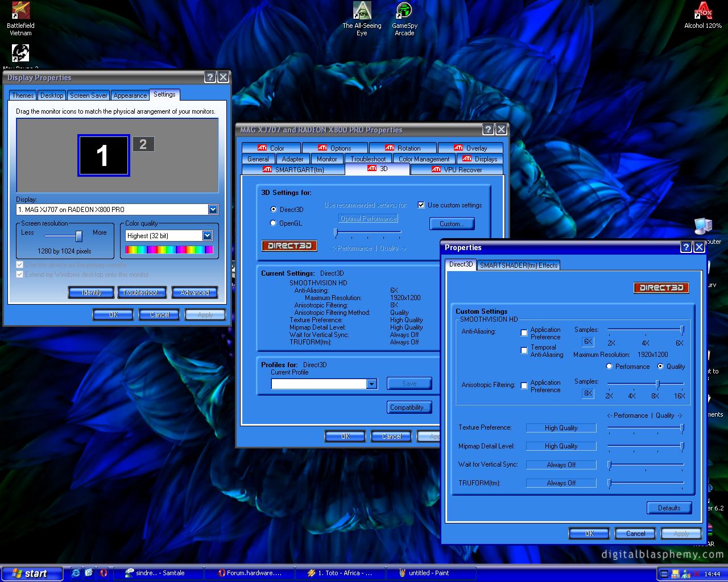Image resolution: width=728 pixels, height=582 pixels.
Task: Open Alcohol 120% desktop icon
Action: tap(703, 16)
